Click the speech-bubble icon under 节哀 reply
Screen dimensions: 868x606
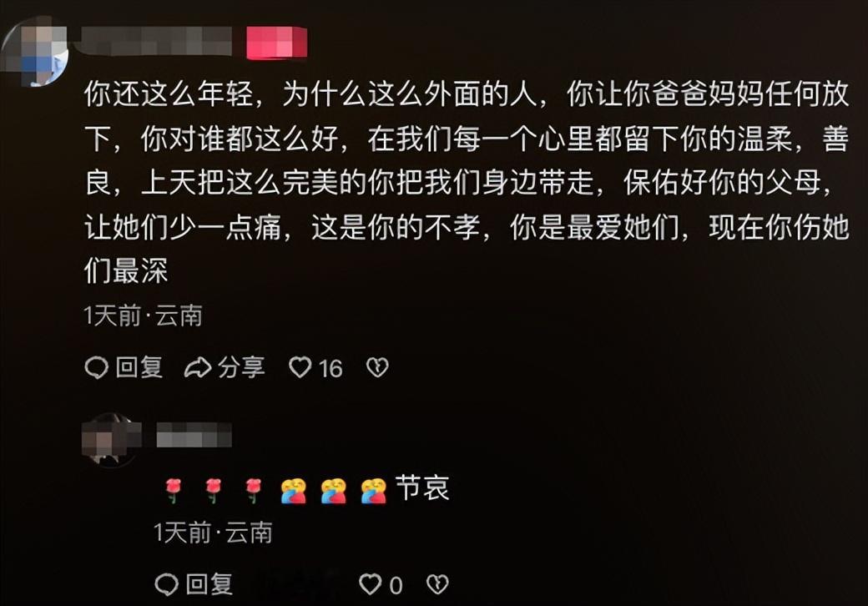(x=166, y=583)
